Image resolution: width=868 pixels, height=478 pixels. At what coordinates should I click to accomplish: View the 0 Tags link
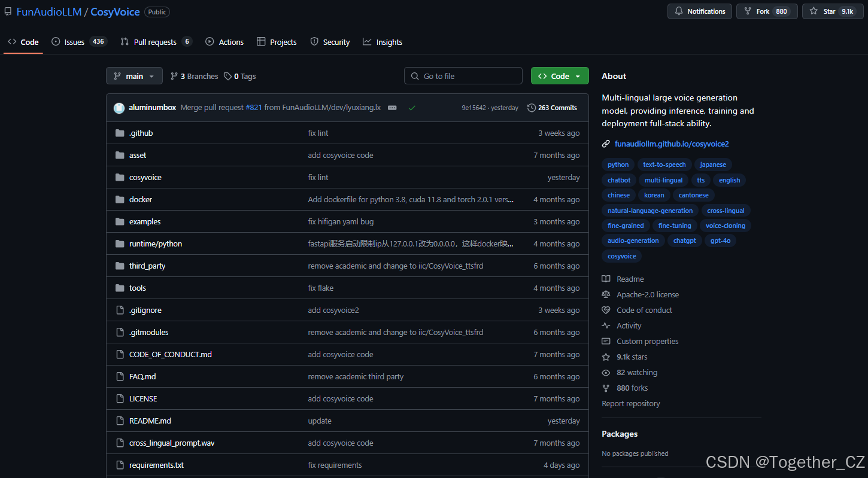pos(240,76)
